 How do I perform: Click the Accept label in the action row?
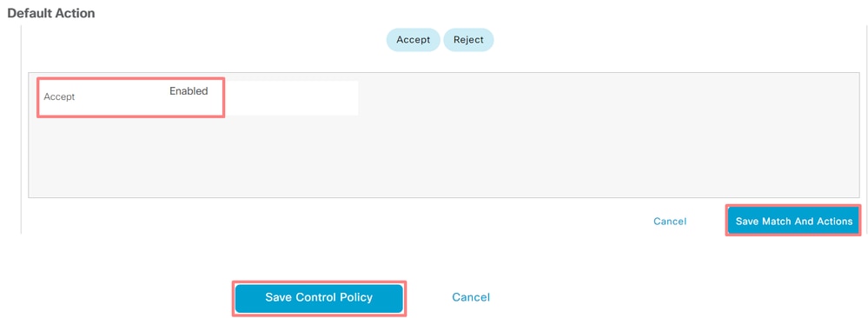(59, 97)
